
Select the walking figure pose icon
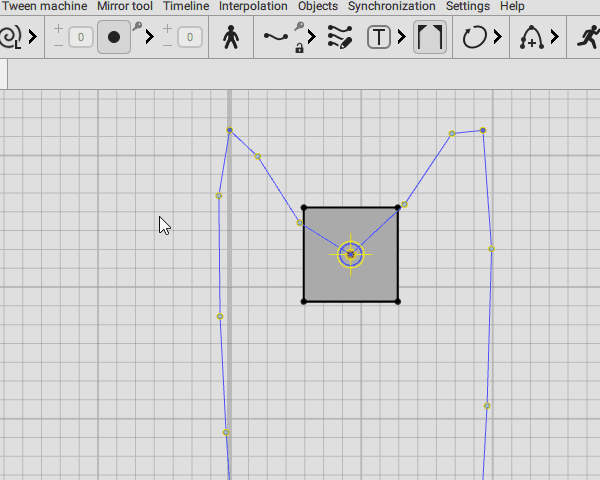coord(231,38)
